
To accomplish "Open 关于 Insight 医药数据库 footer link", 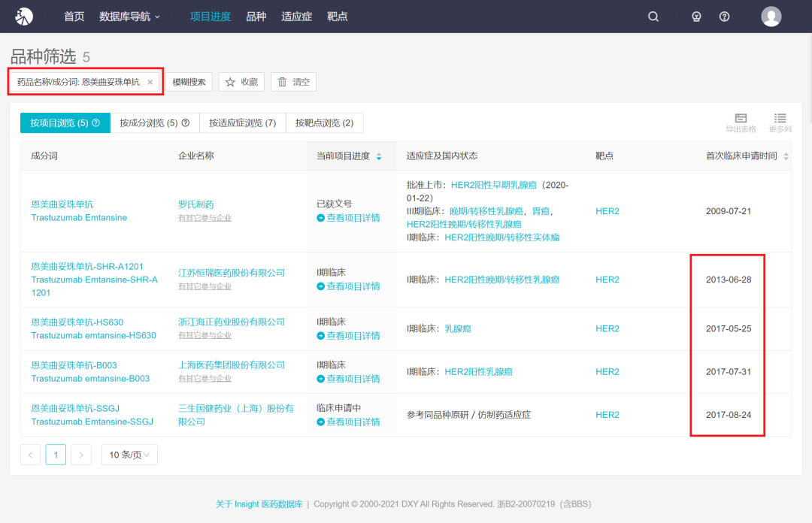I will coord(259,504).
